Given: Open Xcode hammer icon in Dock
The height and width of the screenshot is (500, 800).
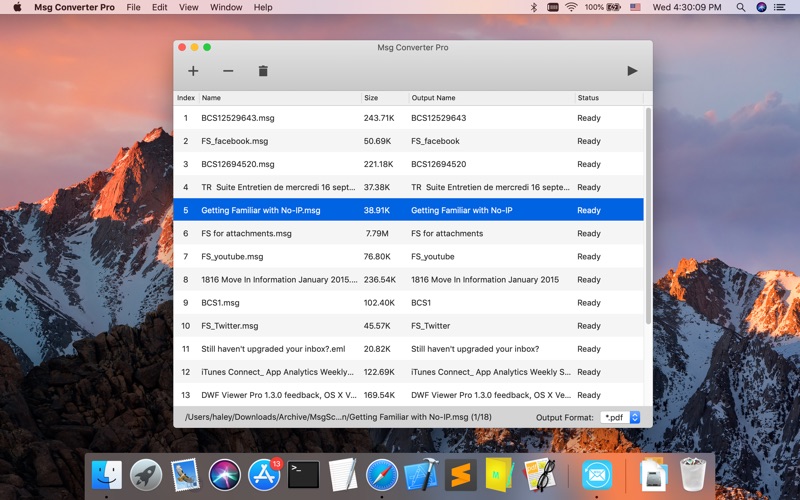Looking at the screenshot, I should coord(421,474).
